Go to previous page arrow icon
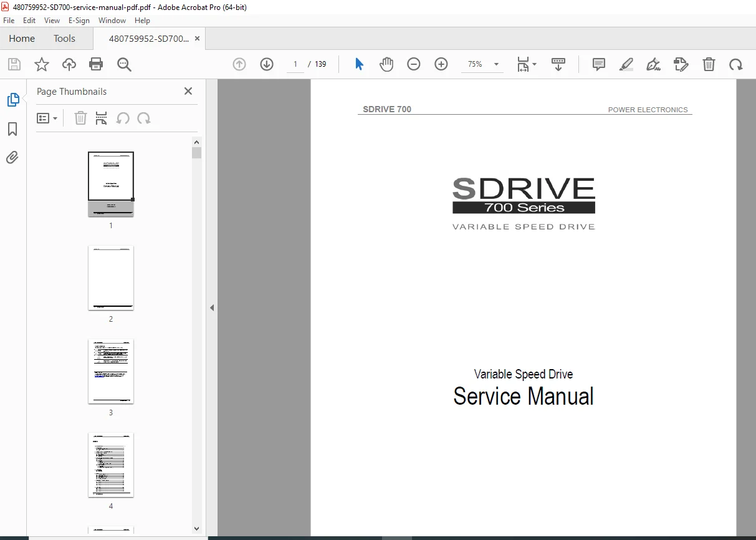The width and height of the screenshot is (756, 540). (239, 64)
